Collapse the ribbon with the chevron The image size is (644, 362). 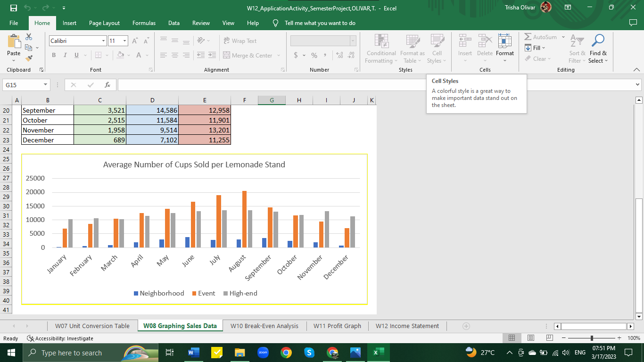pyautogui.click(x=637, y=70)
